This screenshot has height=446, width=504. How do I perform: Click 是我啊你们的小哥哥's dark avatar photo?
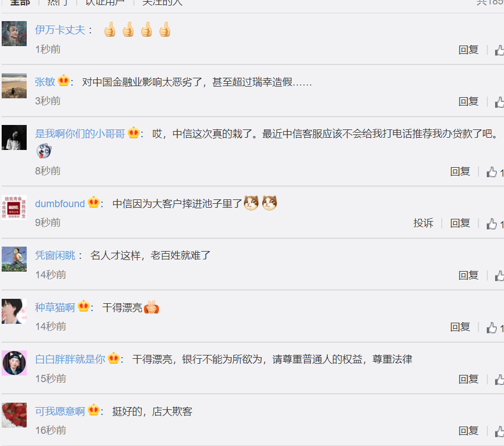point(14,138)
